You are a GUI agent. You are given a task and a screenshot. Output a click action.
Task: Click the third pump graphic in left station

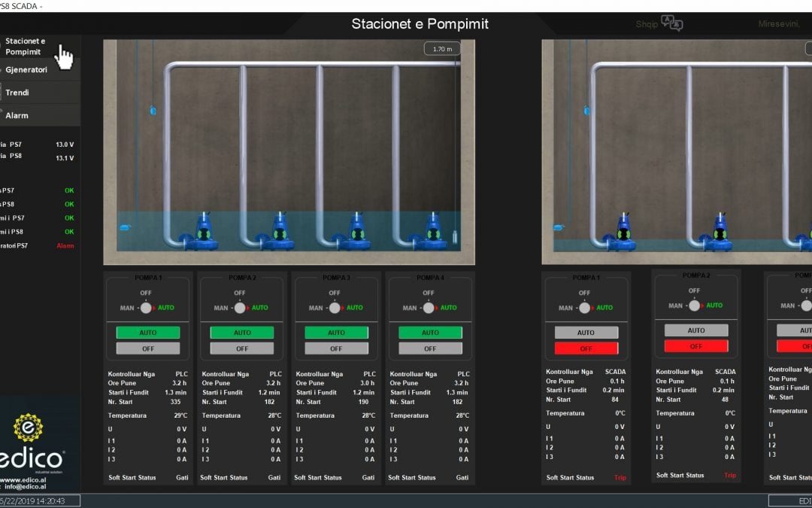[x=356, y=232]
